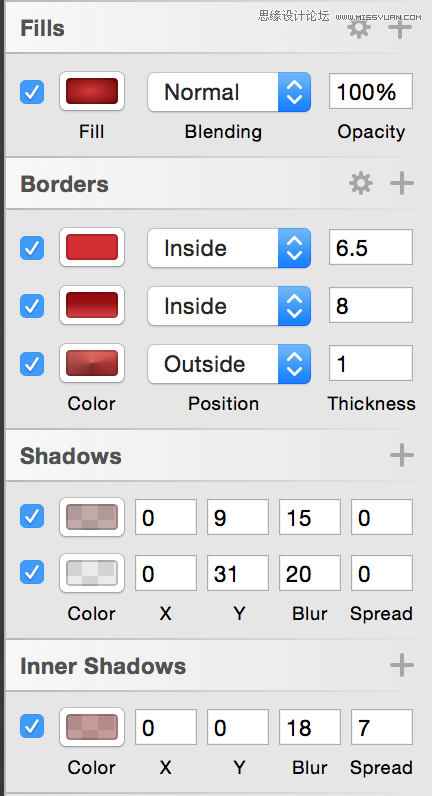Add a new border with plus icon
The width and height of the screenshot is (432, 796).
pos(402,183)
